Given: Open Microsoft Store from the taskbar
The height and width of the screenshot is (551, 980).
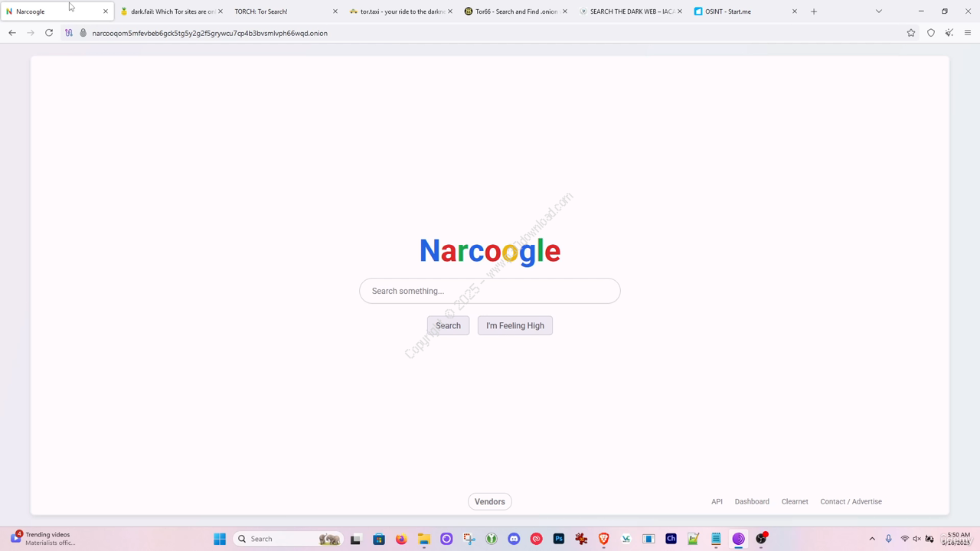Looking at the screenshot, I should 379,539.
